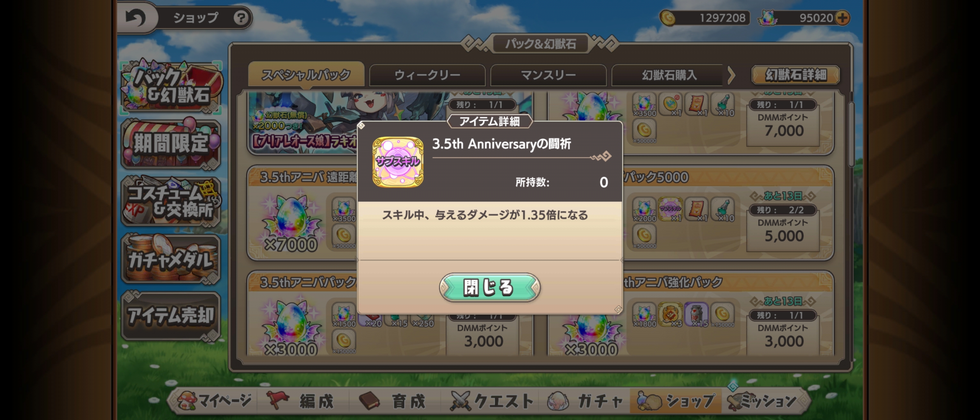Tap the gold coin currency icon
Image resolution: width=980 pixels, height=420 pixels.
coord(667,18)
